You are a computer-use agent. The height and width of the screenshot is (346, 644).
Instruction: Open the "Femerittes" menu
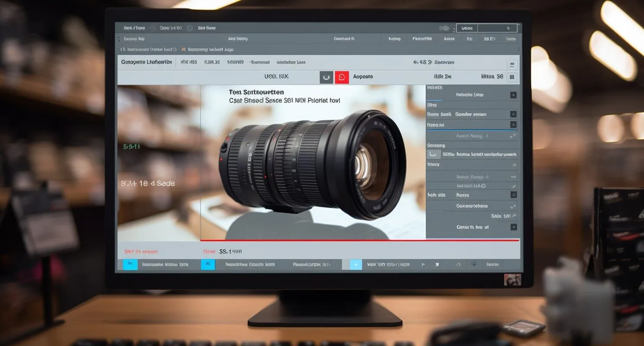click(x=422, y=39)
